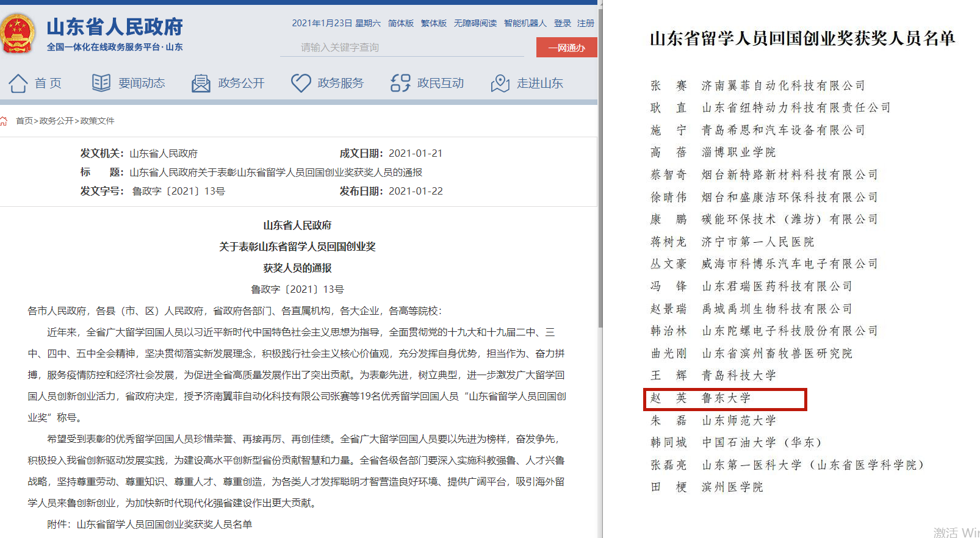Click the 繁体版 link

click(434, 23)
